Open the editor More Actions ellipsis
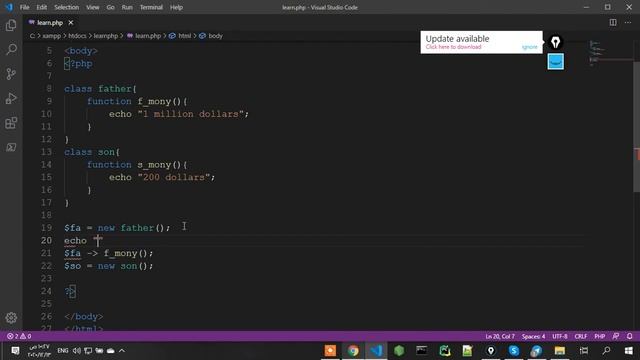The width and height of the screenshot is (640, 360). coord(628,22)
